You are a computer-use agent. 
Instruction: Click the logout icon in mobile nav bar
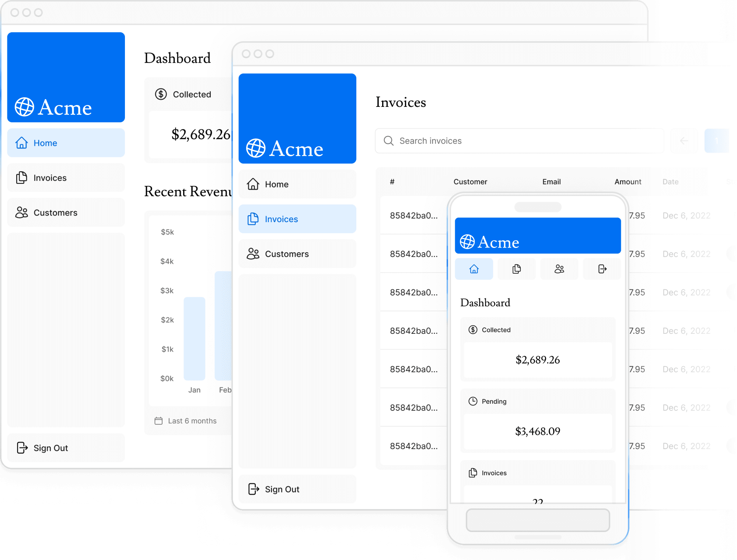(602, 269)
